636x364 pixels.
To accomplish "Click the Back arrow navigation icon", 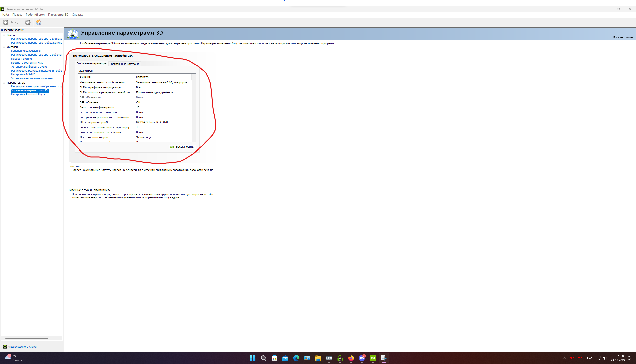I will tap(5, 22).
